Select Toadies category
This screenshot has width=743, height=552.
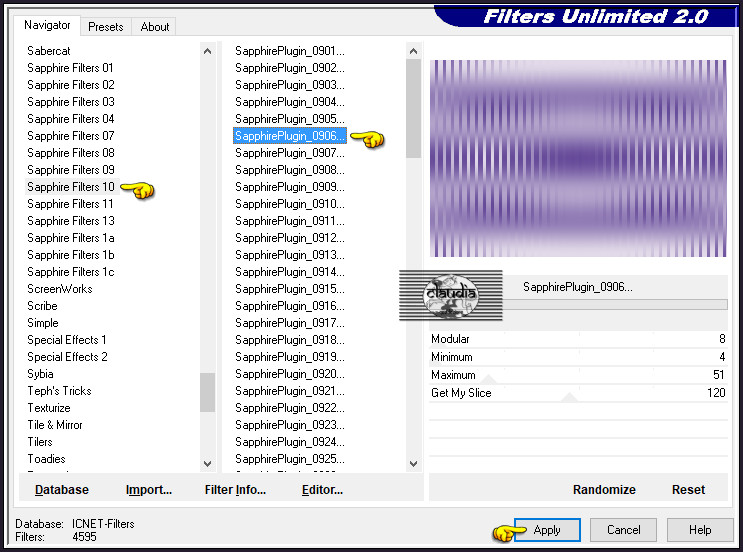click(46, 459)
